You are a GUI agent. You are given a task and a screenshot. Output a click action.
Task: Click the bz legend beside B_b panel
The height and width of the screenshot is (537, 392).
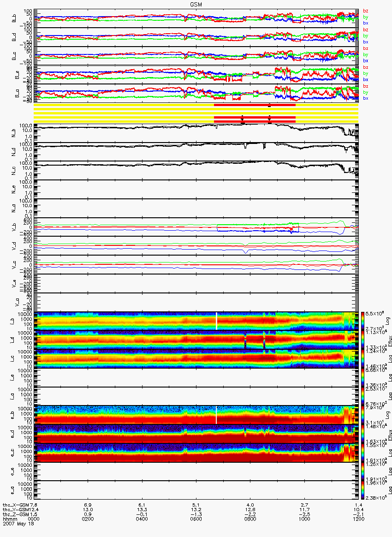pos(365,11)
